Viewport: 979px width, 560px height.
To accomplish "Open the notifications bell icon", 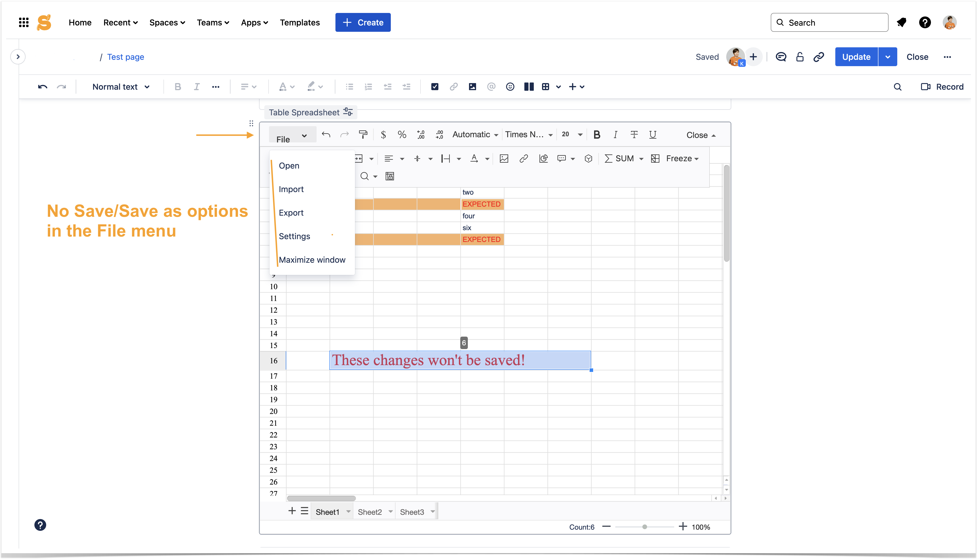I will [x=901, y=23].
